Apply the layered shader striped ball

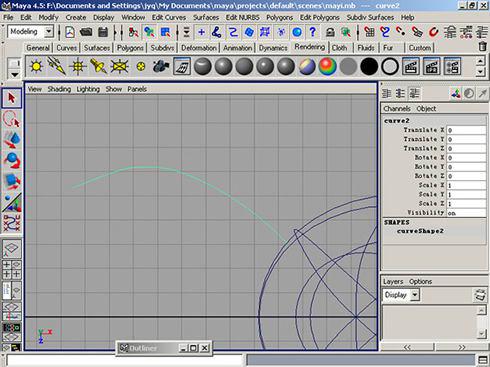click(x=307, y=66)
